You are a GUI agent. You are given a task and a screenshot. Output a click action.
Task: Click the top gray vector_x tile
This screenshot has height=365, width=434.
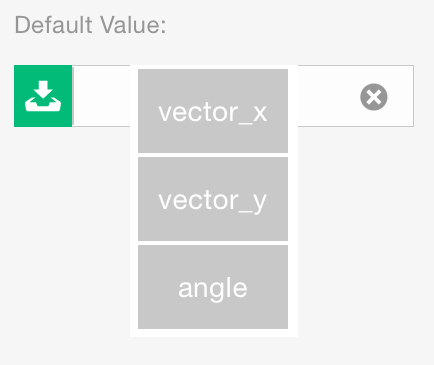click(x=213, y=111)
